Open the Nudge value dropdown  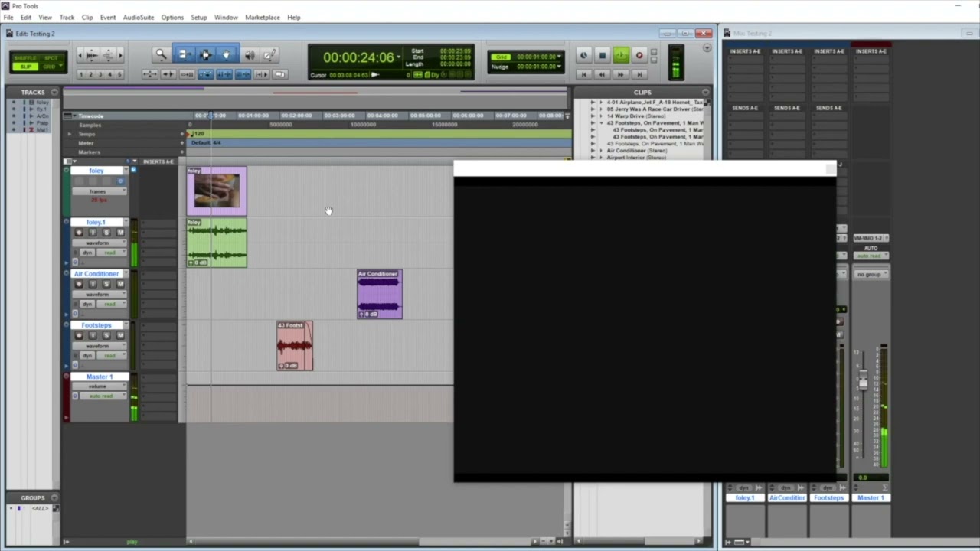click(x=559, y=66)
